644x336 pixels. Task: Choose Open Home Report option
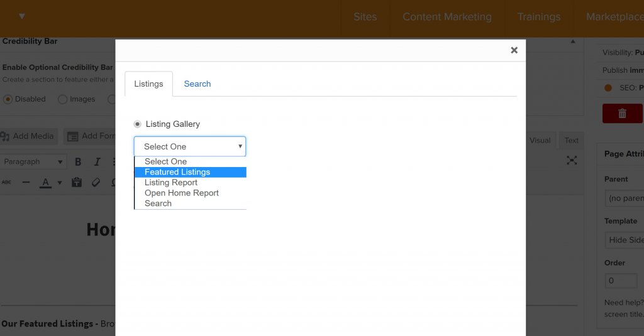182,193
